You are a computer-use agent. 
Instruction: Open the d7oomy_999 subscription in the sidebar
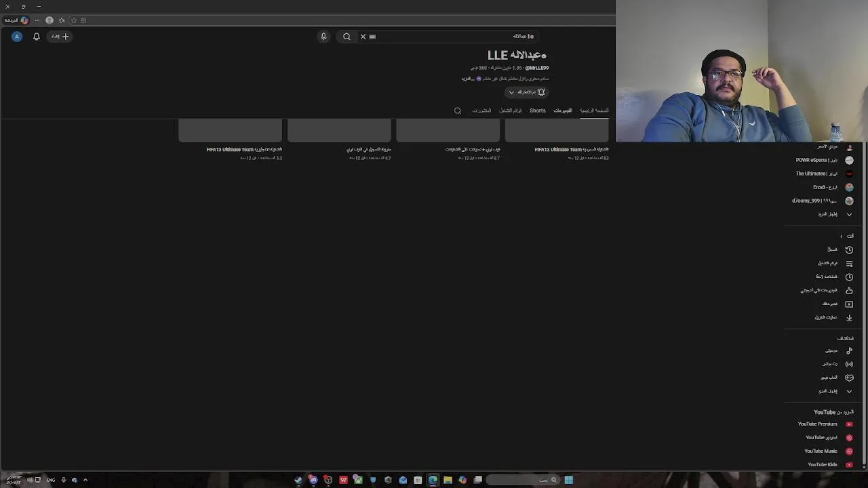(824, 201)
